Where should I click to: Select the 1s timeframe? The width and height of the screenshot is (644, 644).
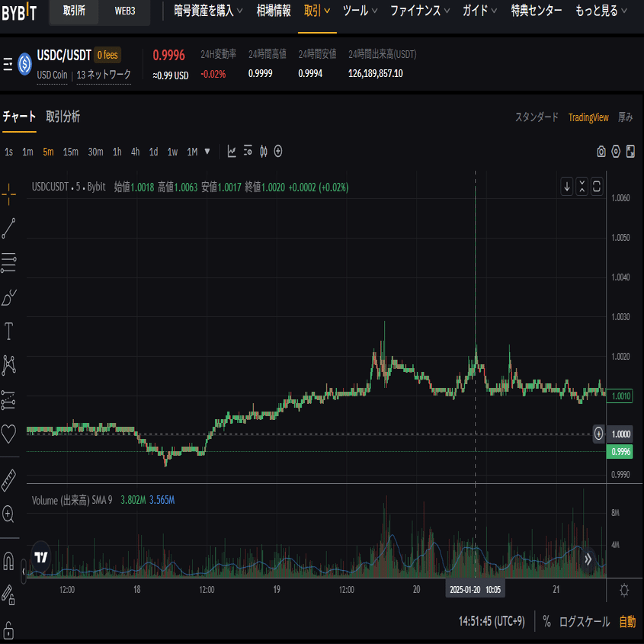point(8,152)
